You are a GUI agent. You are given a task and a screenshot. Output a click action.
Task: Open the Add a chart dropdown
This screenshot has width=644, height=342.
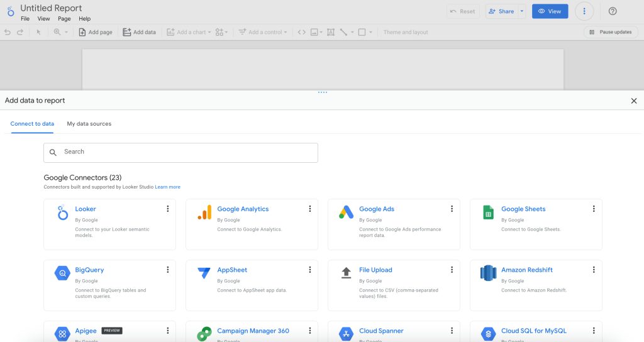(x=189, y=32)
